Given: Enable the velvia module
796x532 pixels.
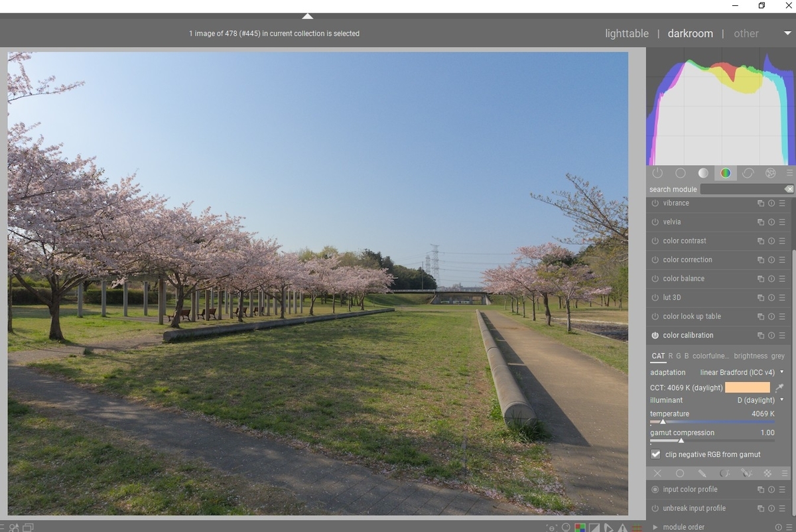Looking at the screenshot, I should coord(655,222).
